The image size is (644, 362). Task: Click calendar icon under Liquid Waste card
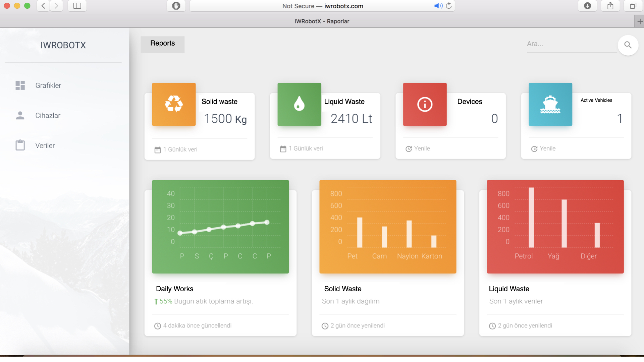click(283, 149)
